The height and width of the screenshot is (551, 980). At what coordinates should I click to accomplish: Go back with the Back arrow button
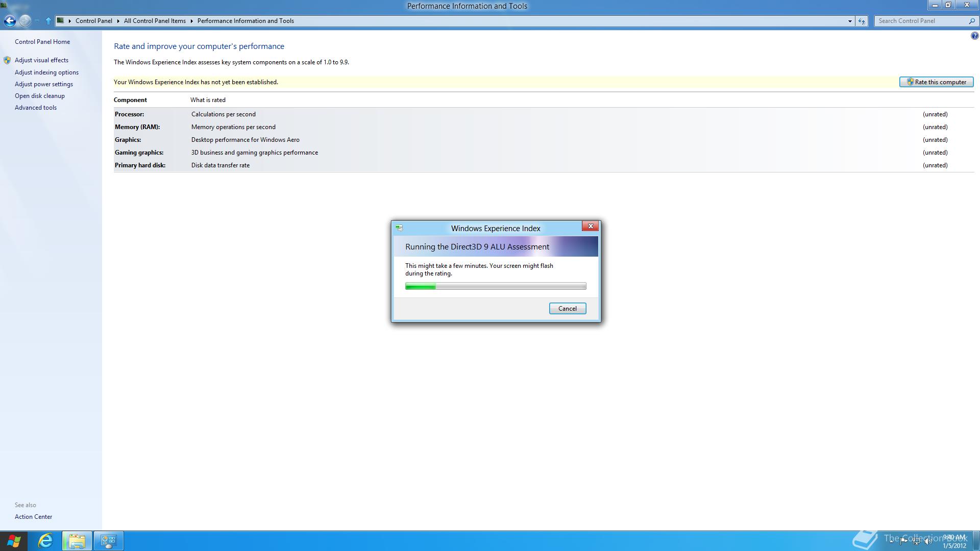(10, 21)
